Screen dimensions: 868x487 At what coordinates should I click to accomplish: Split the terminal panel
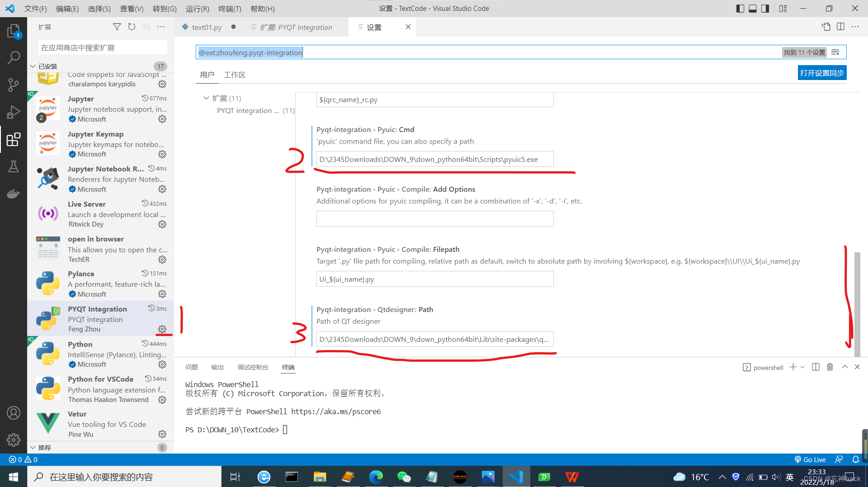point(816,367)
